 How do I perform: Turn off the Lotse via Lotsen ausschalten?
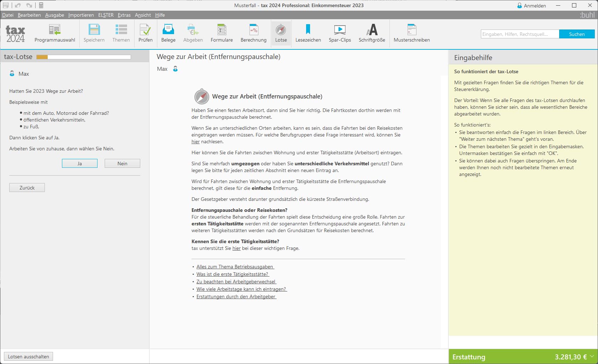tap(28, 357)
